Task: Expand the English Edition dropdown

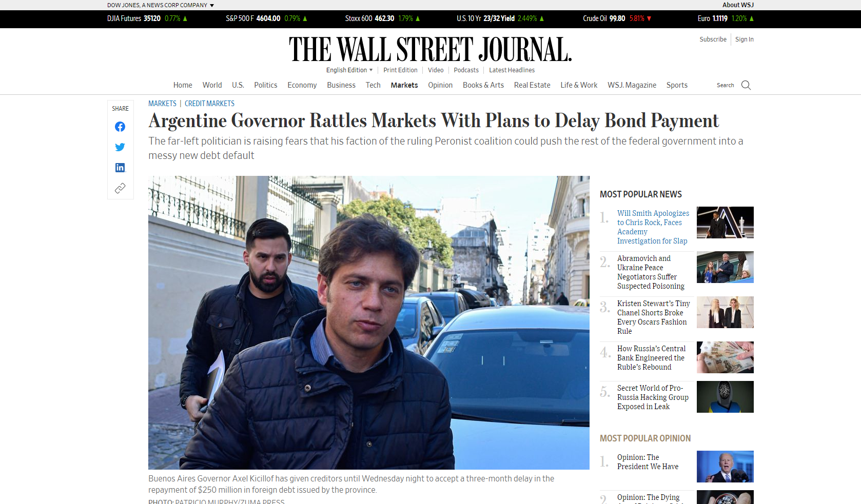Action: click(349, 70)
